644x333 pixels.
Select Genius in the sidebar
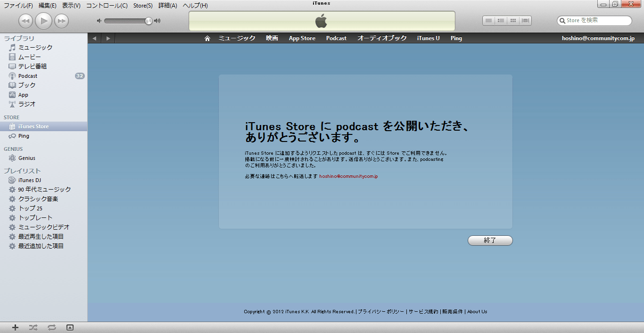43,158
